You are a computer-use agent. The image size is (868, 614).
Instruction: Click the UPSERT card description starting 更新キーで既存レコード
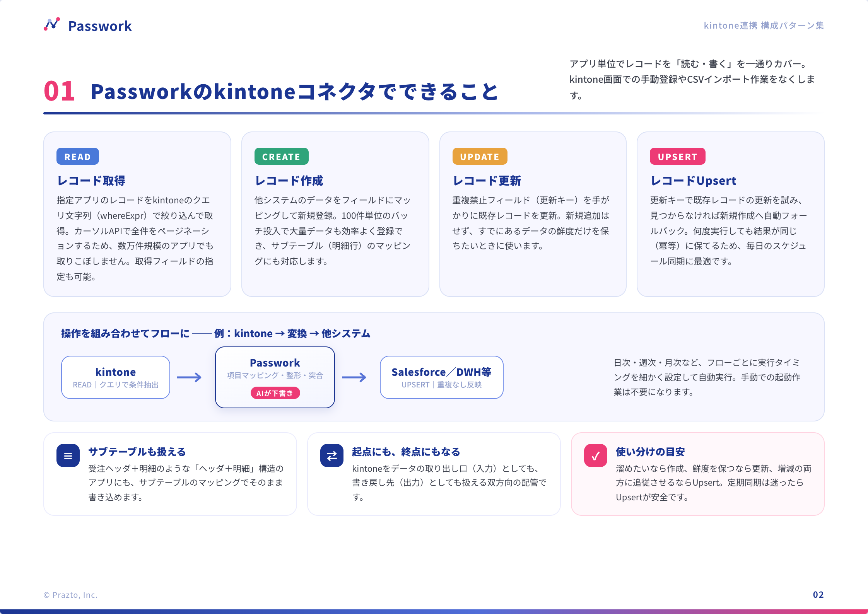(x=728, y=230)
